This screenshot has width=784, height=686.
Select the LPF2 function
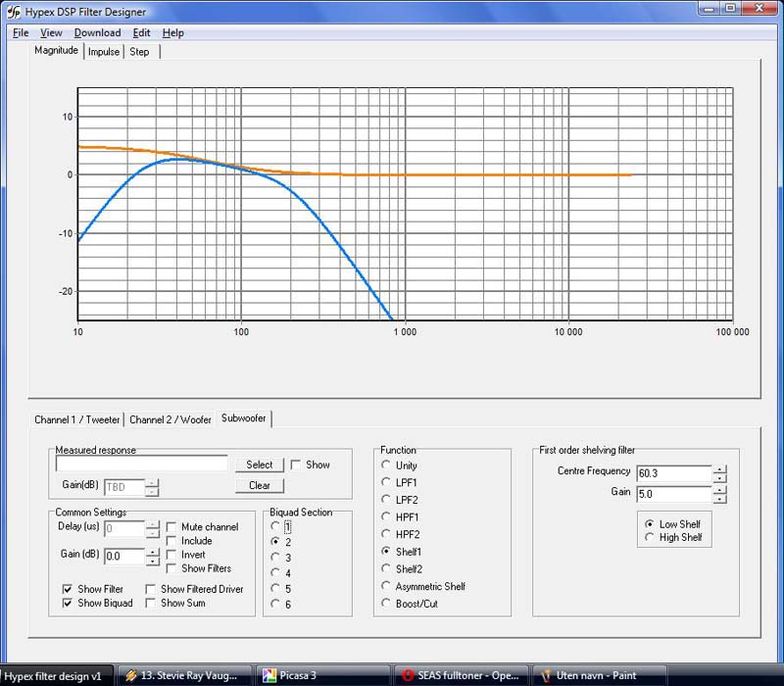385,500
